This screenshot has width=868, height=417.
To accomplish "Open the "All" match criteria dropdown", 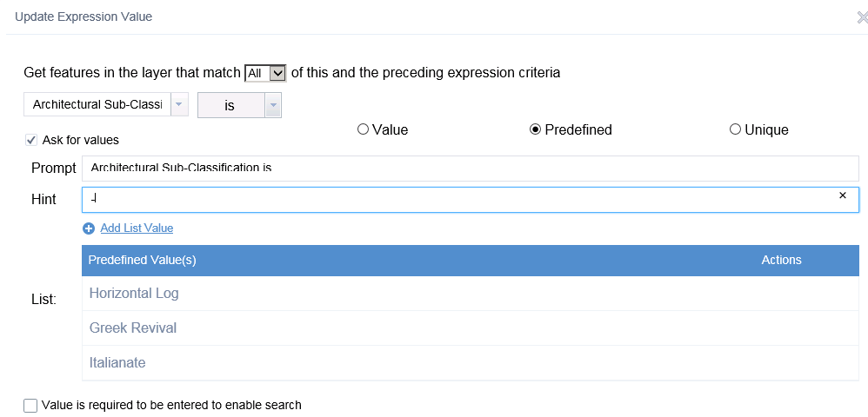I will (265, 74).
